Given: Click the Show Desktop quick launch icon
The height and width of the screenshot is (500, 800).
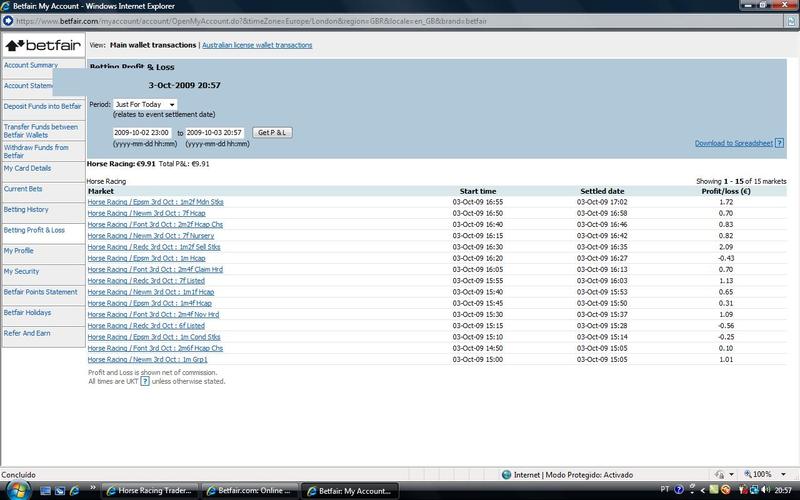Looking at the screenshot, I should point(45,491).
